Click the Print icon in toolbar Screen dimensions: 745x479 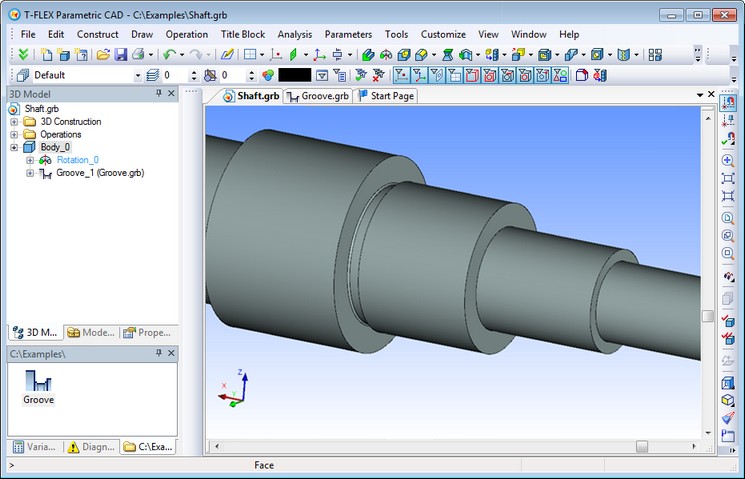pos(138,55)
